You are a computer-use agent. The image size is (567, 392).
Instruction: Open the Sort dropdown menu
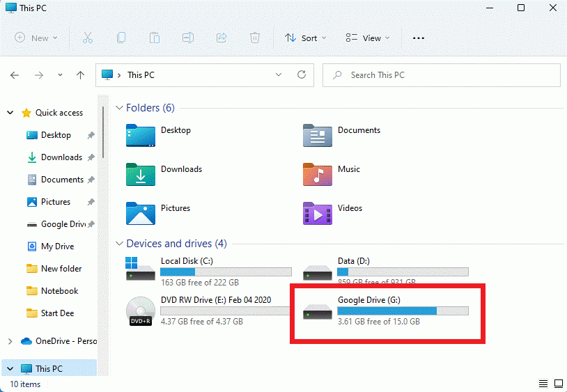pyautogui.click(x=306, y=38)
